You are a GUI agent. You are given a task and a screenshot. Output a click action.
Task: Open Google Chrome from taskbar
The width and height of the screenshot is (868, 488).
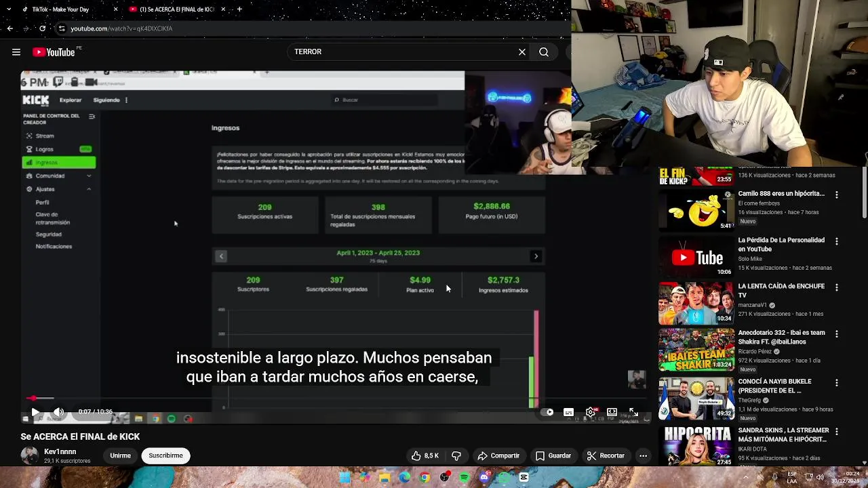click(x=425, y=477)
